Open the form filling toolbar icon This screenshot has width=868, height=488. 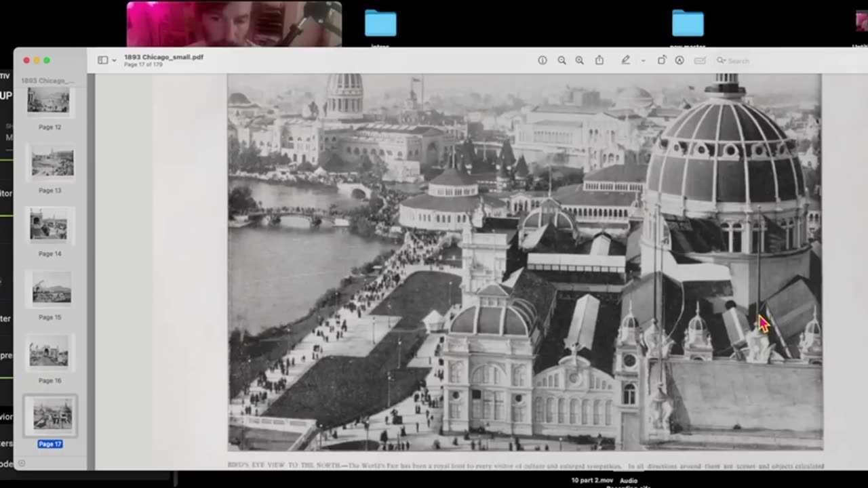coord(701,60)
